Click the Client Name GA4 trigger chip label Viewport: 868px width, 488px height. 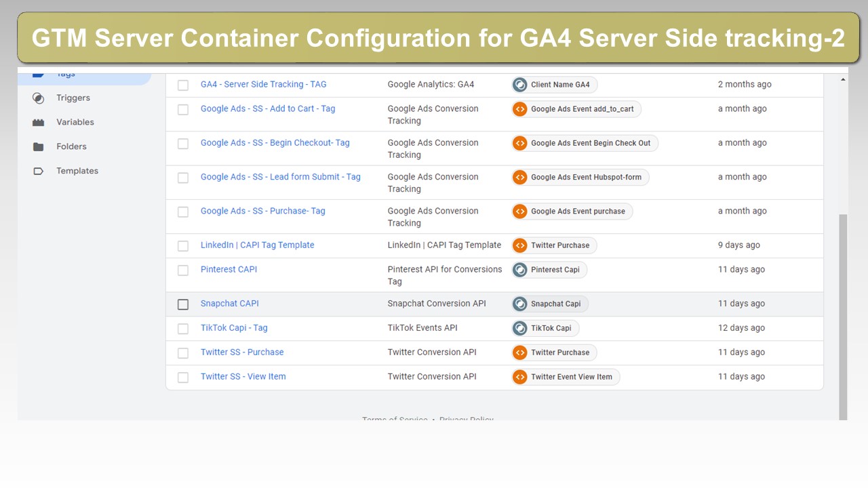(561, 85)
